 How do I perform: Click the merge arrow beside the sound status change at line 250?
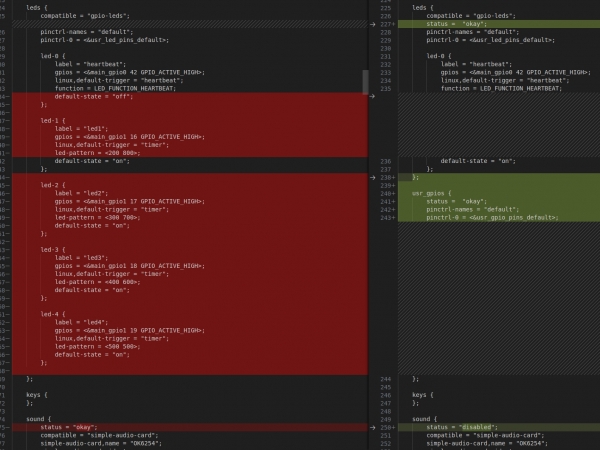point(373,426)
